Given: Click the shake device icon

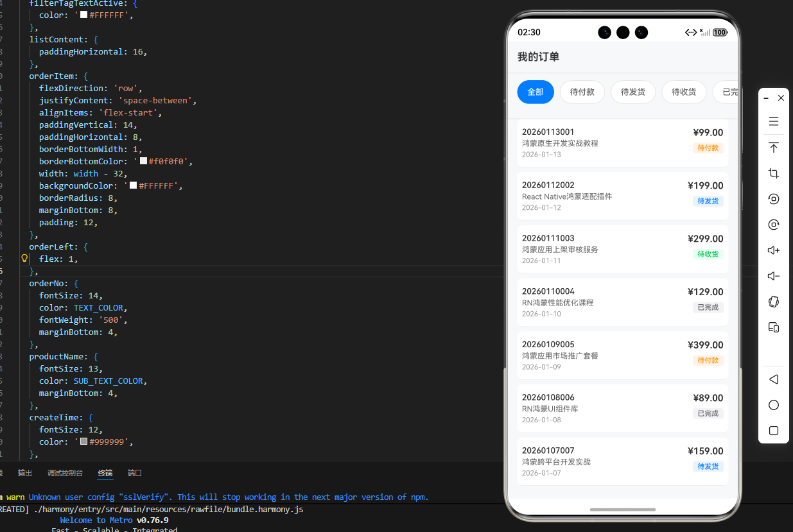Looking at the screenshot, I should tap(774, 302).
